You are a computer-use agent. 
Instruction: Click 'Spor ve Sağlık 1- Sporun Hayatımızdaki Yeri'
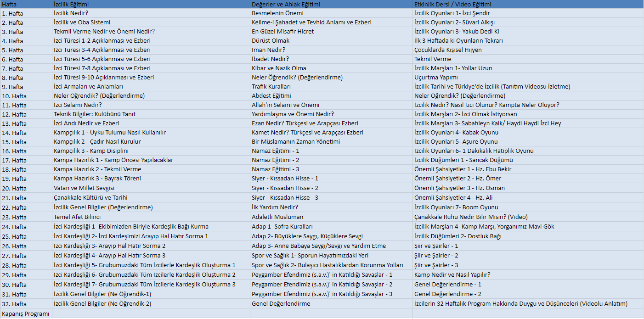(x=331, y=256)
